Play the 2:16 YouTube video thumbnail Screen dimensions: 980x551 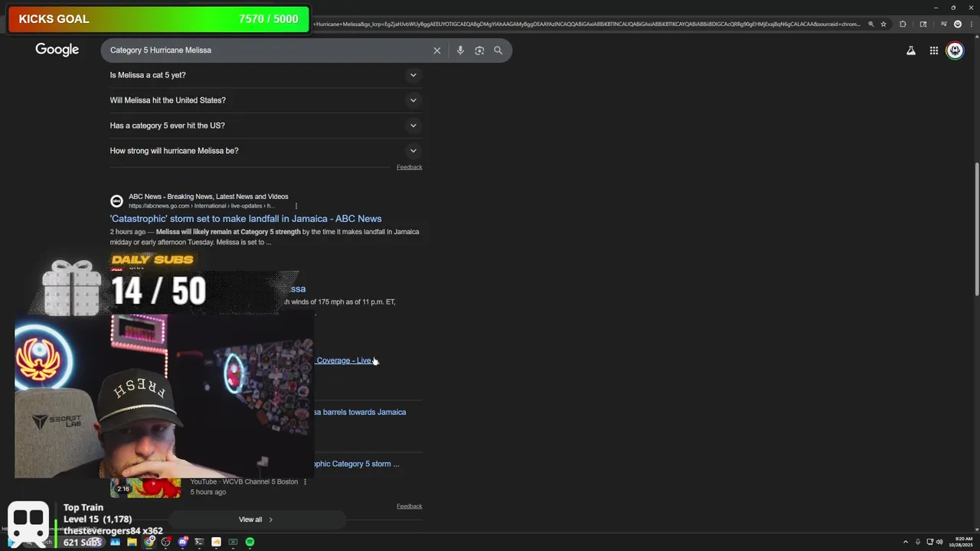(x=145, y=487)
